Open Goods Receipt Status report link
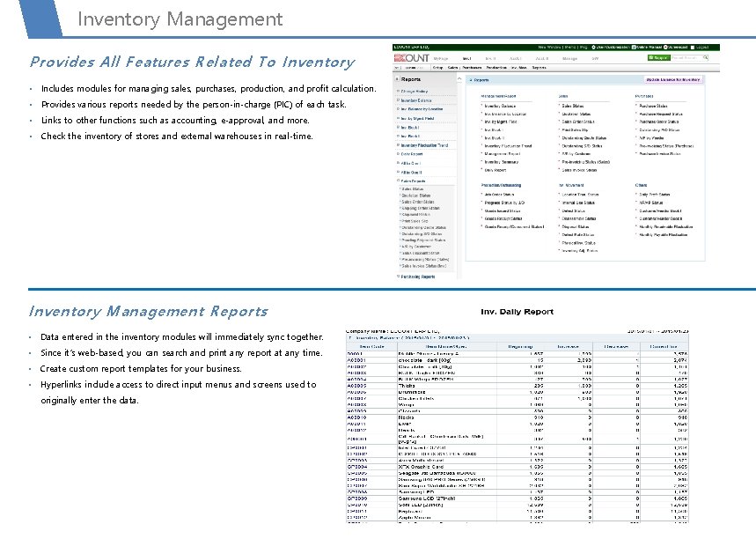756x539 pixels. (503, 218)
